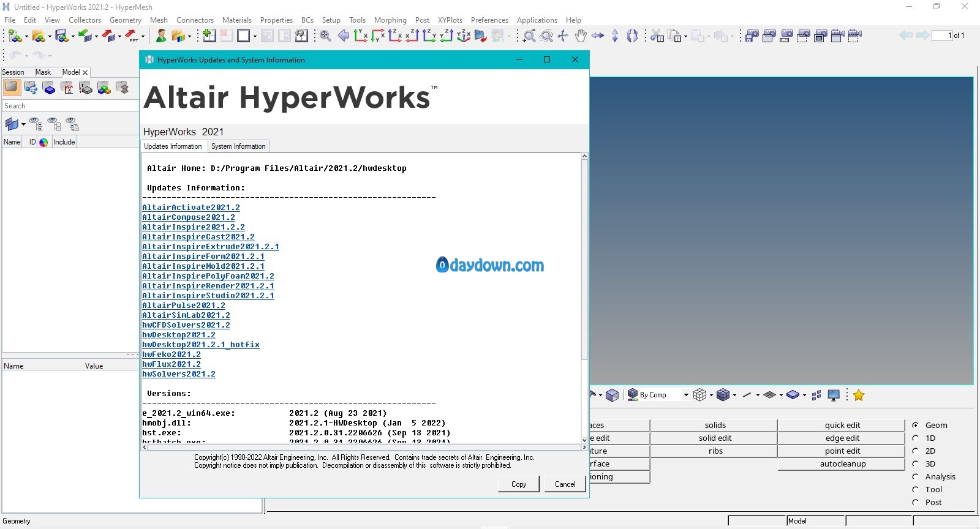980x529 pixels.
Task: Open the Morphing menu
Action: (390, 20)
